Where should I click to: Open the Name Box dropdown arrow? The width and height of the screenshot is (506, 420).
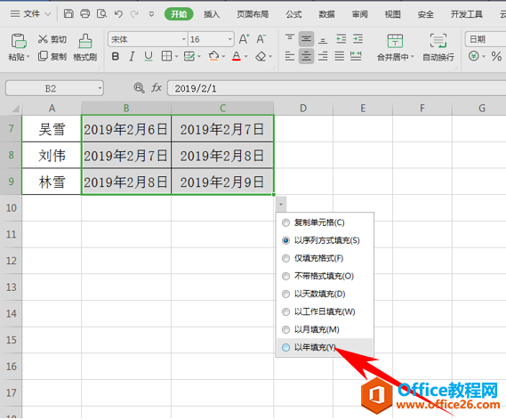pos(100,88)
